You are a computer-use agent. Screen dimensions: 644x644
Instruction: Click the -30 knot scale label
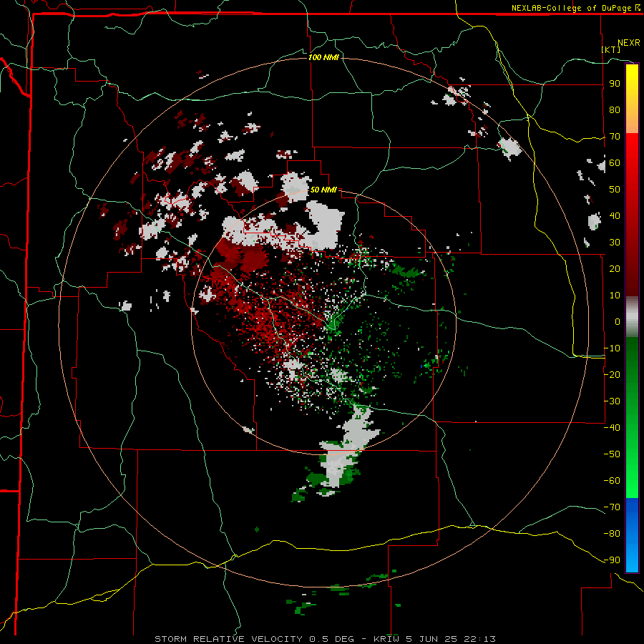point(613,401)
